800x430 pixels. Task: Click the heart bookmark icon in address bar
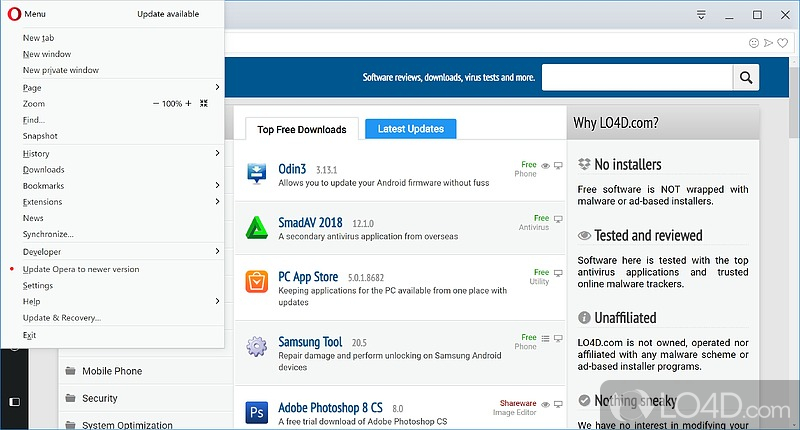pyautogui.click(x=782, y=43)
